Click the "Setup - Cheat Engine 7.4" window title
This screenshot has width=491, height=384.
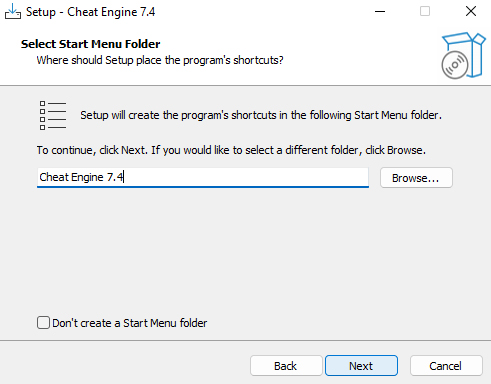point(91,12)
